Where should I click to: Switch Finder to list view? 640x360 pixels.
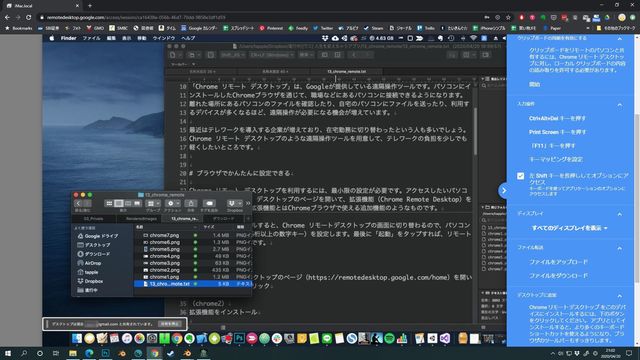pyautogui.click(x=118, y=203)
